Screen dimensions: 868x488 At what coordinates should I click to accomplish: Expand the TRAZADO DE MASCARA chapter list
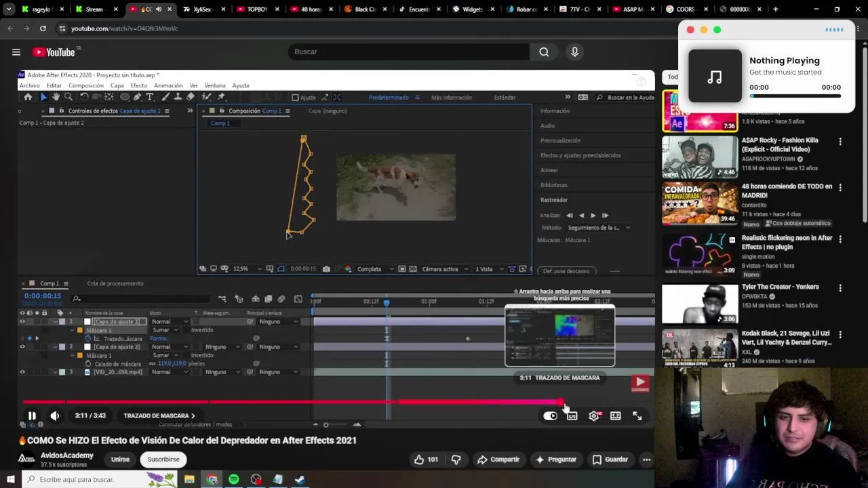pos(159,416)
